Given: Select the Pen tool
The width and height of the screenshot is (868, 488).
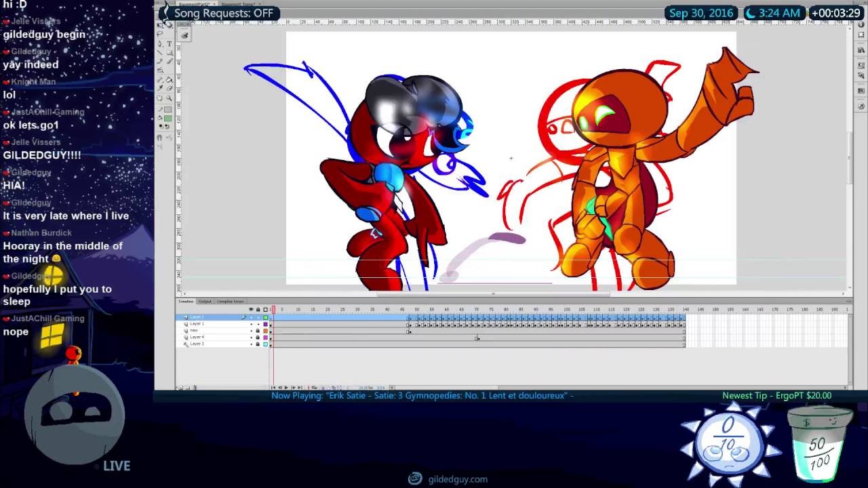Looking at the screenshot, I should (x=161, y=43).
